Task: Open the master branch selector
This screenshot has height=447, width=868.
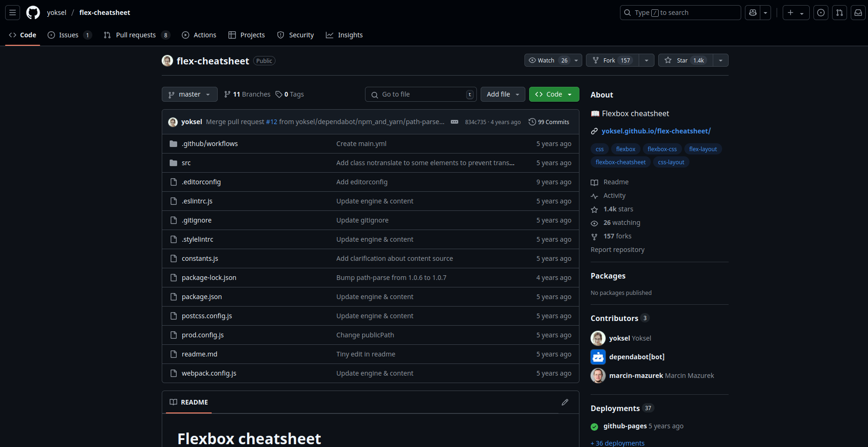Action: tap(189, 94)
